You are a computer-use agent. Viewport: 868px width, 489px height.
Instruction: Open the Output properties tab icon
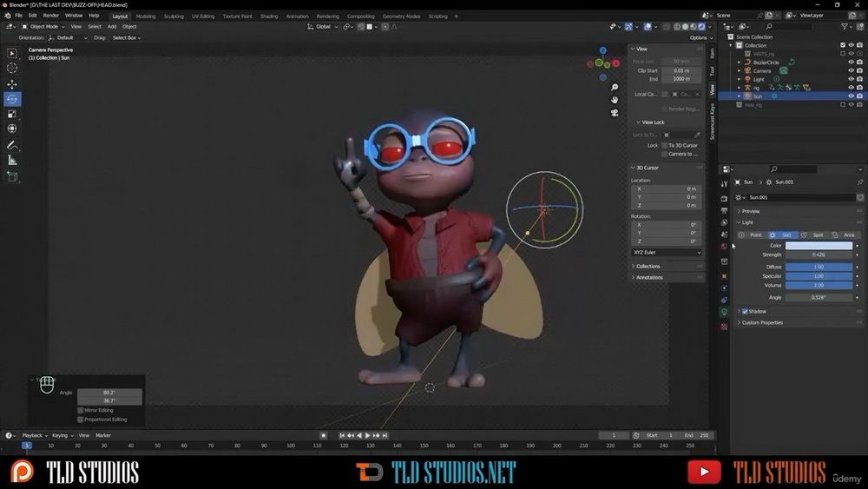pyautogui.click(x=724, y=210)
